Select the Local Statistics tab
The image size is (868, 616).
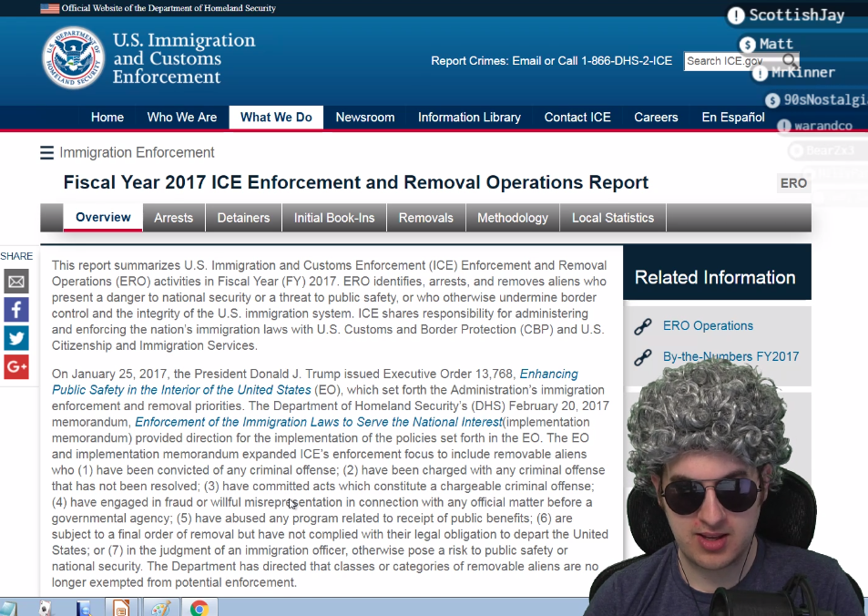tap(612, 218)
